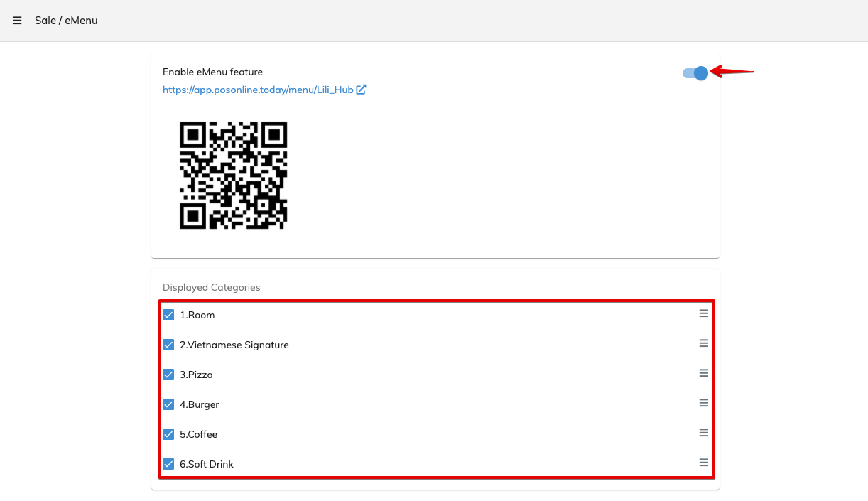
Task: Uncheck the 6.Soft Drink checkbox
Action: tap(168, 464)
